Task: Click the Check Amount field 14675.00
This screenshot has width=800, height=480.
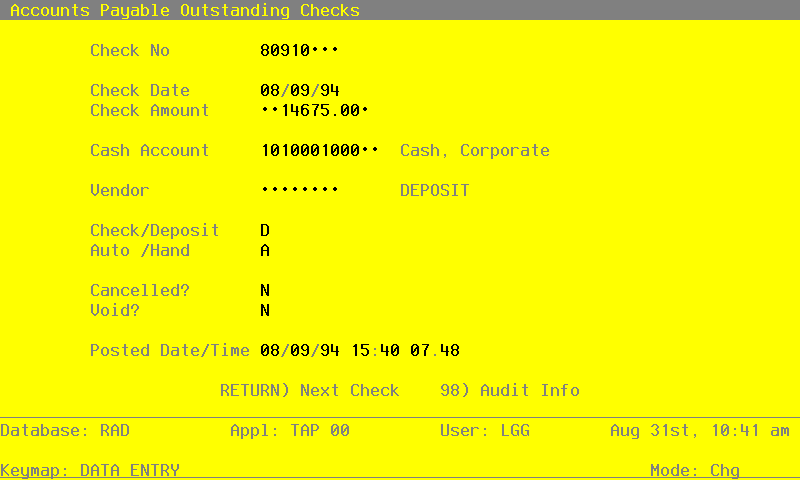Action: point(314,110)
